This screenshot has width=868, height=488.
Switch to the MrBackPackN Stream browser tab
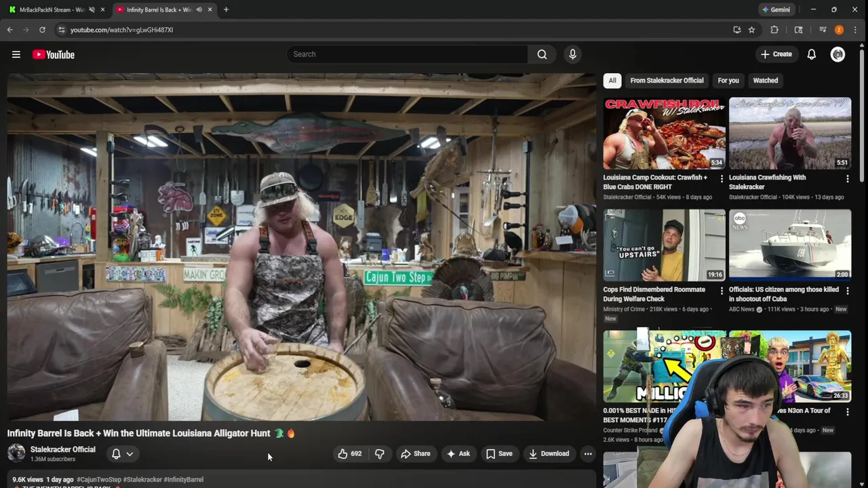coord(53,9)
